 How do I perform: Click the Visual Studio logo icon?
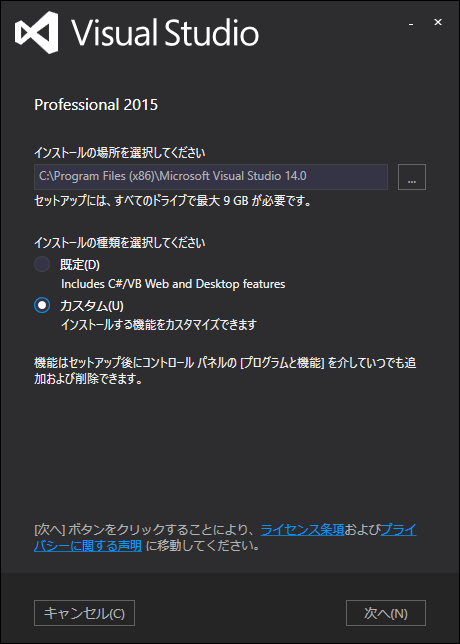click(37, 32)
